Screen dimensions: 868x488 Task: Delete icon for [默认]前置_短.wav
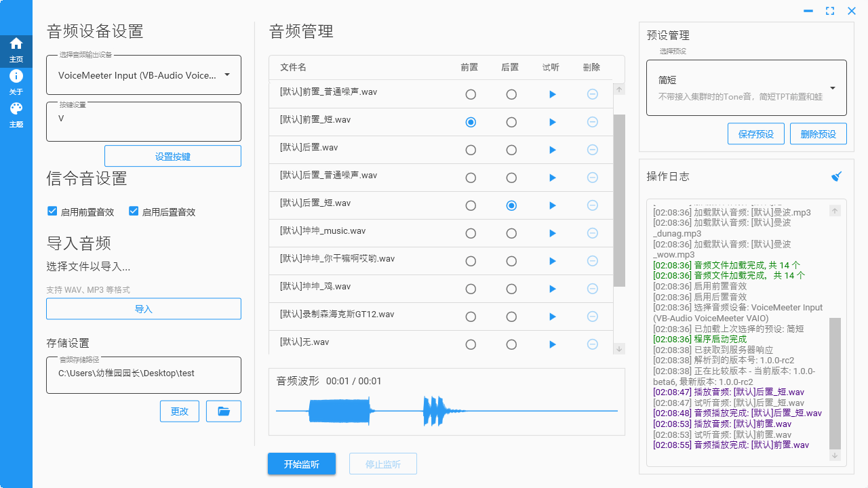pyautogui.click(x=592, y=122)
